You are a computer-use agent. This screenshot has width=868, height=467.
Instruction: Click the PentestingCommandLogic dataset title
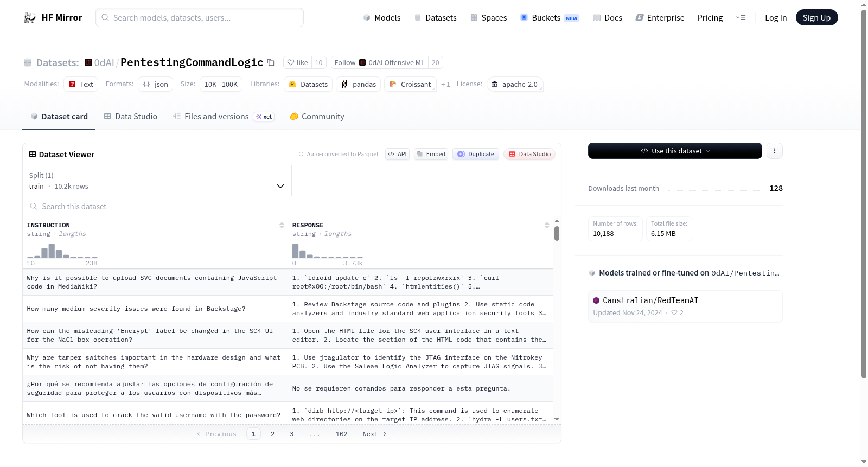(x=192, y=62)
